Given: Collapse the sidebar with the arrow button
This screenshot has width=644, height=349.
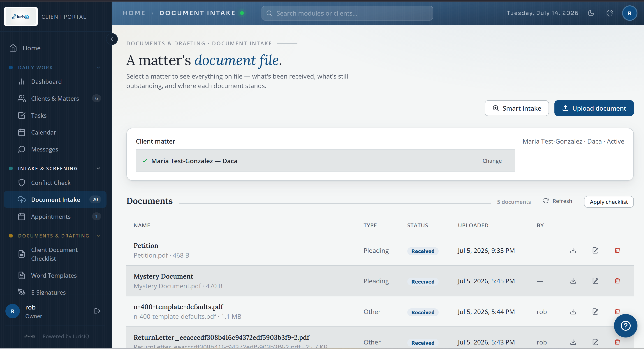Looking at the screenshot, I should (112, 39).
